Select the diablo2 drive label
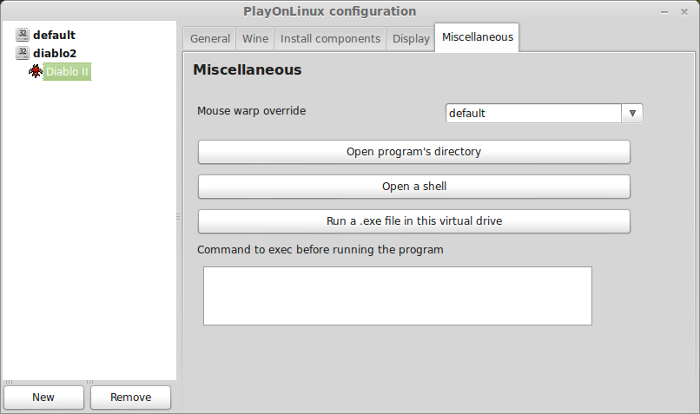The width and height of the screenshot is (700, 414). (x=54, y=53)
